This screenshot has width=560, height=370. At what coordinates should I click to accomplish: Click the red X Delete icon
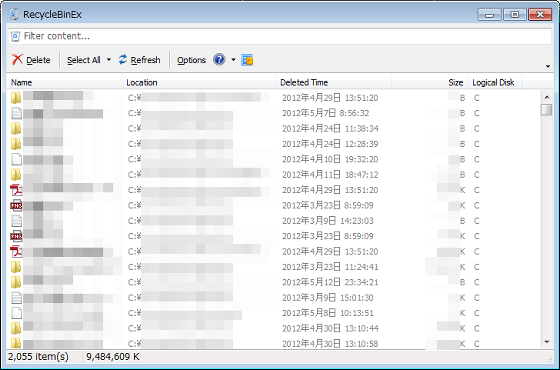pyautogui.click(x=17, y=60)
